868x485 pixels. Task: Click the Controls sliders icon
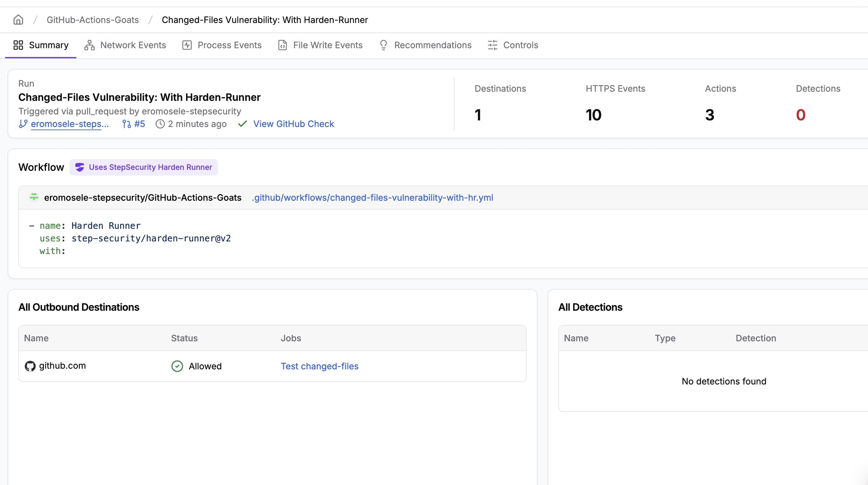[x=492, y=45]
